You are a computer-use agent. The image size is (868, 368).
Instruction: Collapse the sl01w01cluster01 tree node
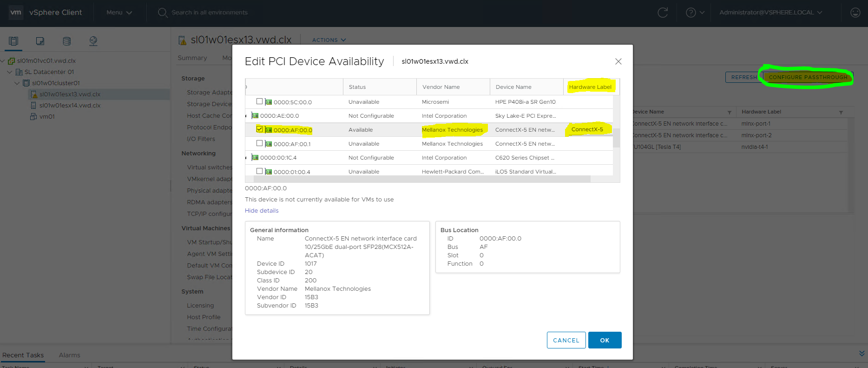point(17,83)
